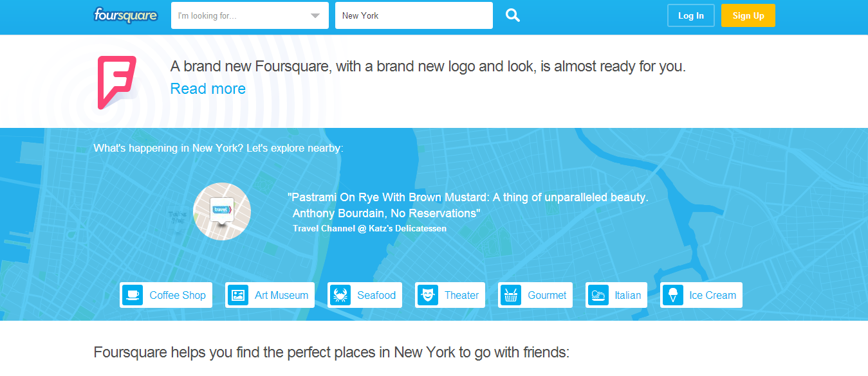Click the Gourmet basket icon
This screenshot has height=376, width=868.
click(x=511, y=295)
